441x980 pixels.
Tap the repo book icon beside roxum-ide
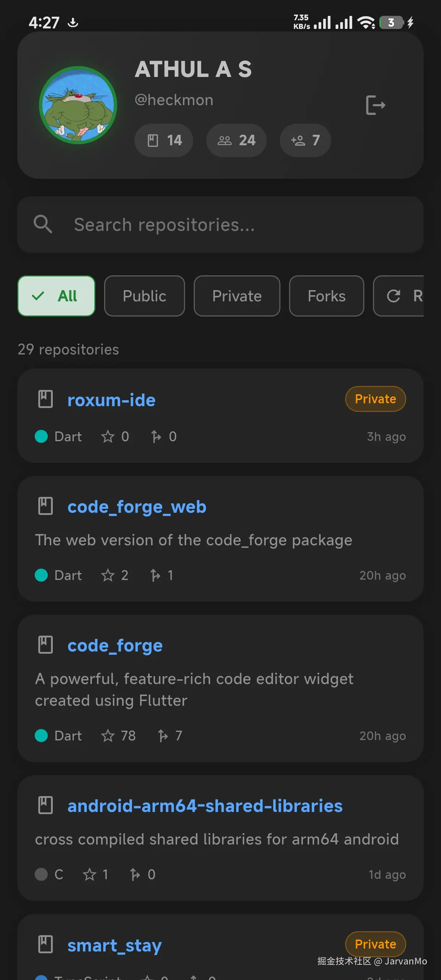[x=46, y=399]
